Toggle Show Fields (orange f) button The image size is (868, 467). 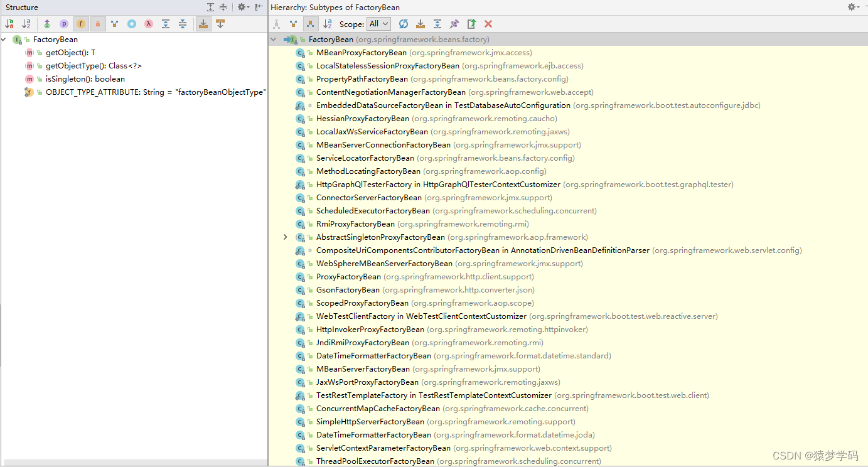[81, 24]
